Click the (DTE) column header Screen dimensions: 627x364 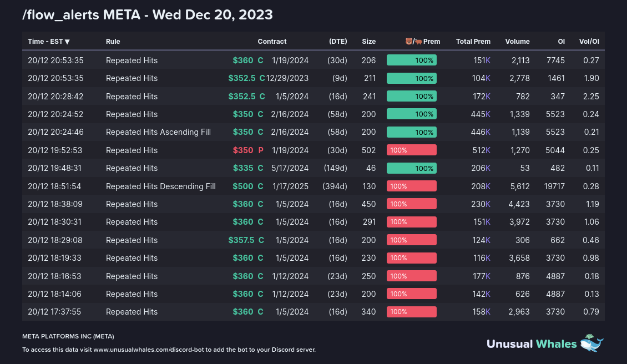click(338, 42)
